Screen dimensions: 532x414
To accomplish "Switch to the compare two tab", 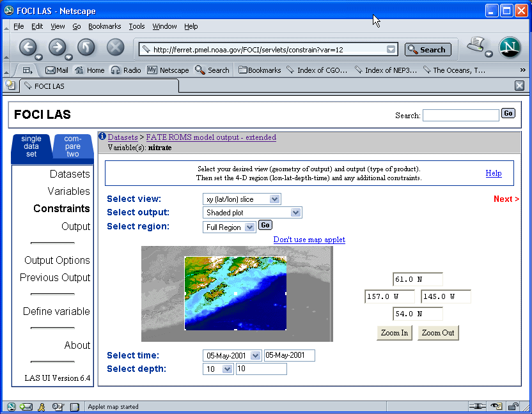I will (72, 146).
